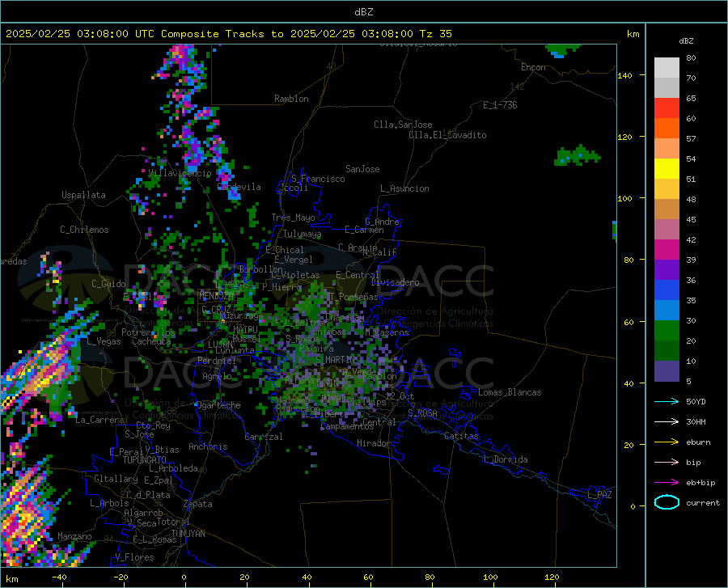This screenshot has width=728, height=588.
Task: Click the 'L_Asuncion' map label
Action: pos(404,188)
